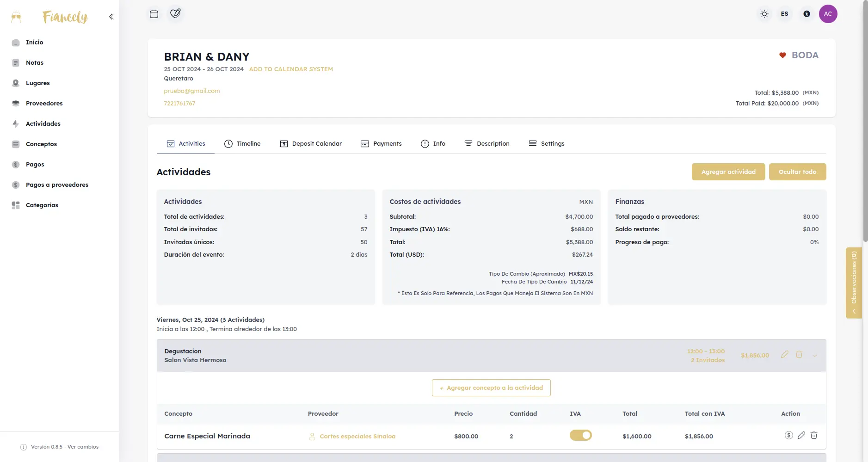This screenshot has width=868, height=462.
Task: Click the calendar icon in the top bar
Action: (x=154, y=14)
